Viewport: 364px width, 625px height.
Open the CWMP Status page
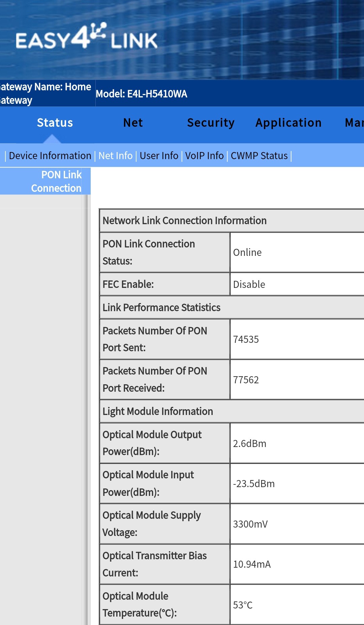[x=259, y=156]
